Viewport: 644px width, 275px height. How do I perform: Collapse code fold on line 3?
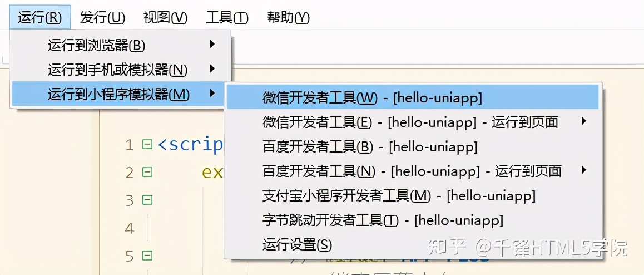147,200
